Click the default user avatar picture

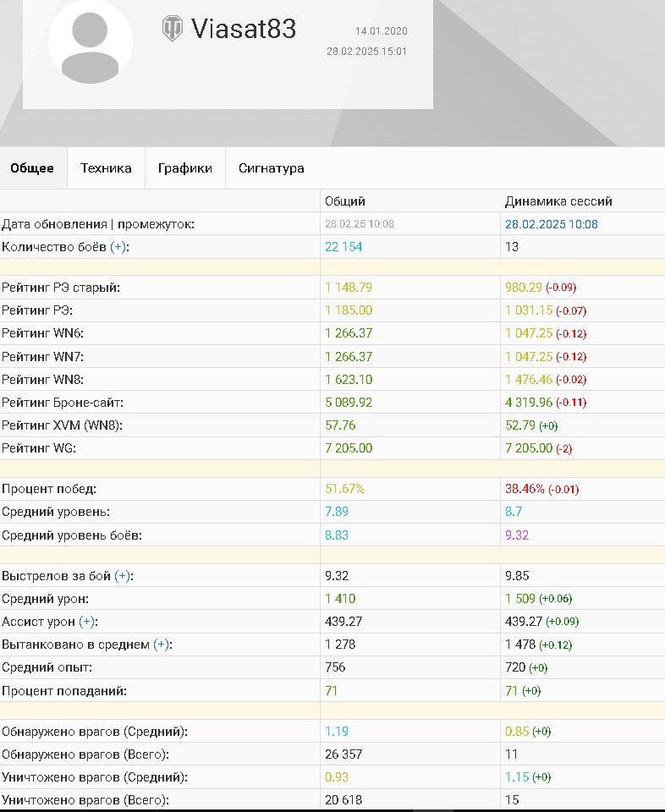pyautogui.click(x=91, y=42)
